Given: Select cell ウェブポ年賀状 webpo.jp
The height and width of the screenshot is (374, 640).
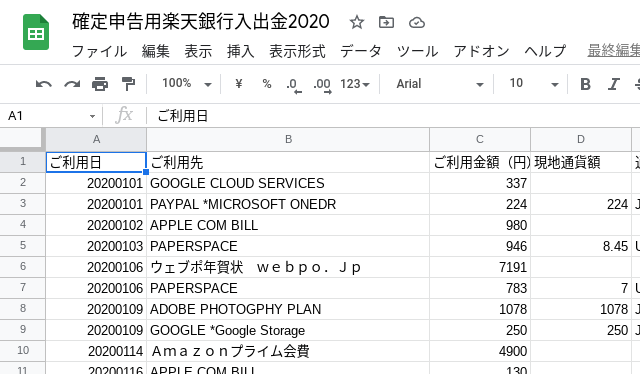Looking at the screenshot, I should tap(288, 267).
